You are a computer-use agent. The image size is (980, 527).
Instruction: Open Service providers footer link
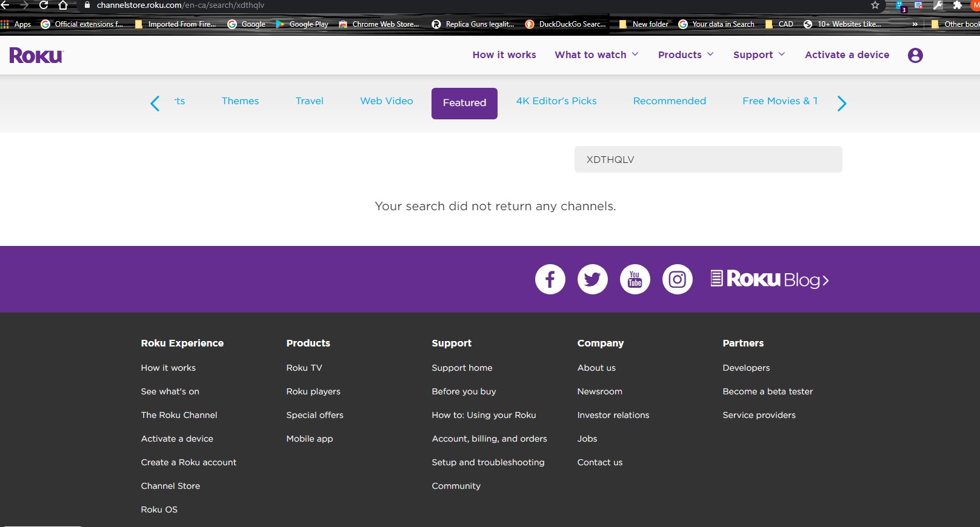point(759,415)
